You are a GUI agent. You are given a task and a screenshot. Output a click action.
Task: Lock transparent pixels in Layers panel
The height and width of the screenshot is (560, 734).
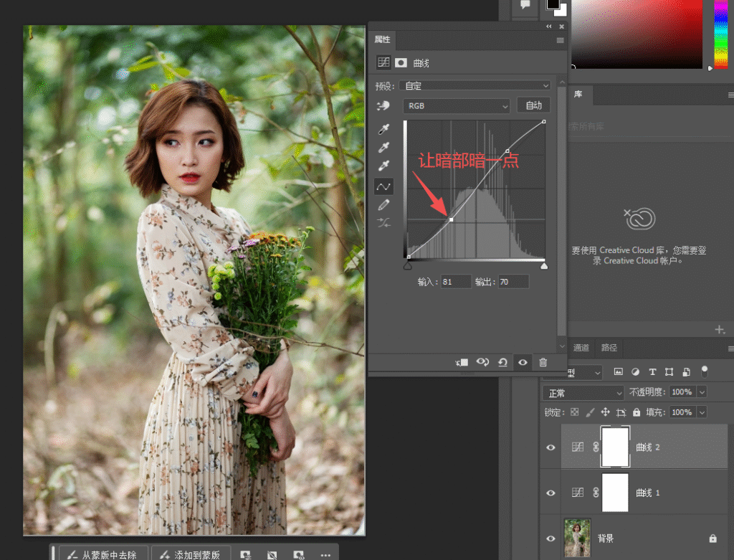pos(575,412)
